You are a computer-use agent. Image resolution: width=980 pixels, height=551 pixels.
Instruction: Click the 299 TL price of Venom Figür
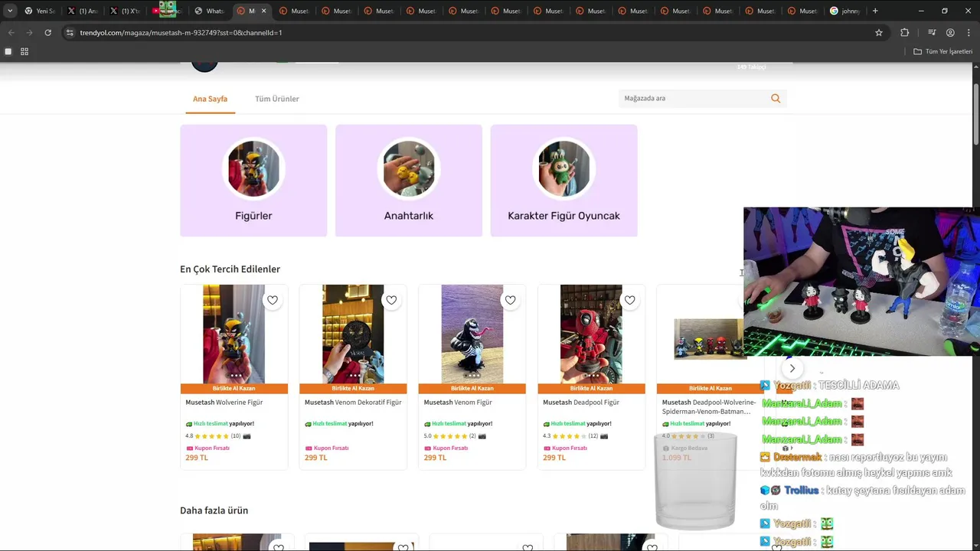pyautogui.click(x=435, y=458)
